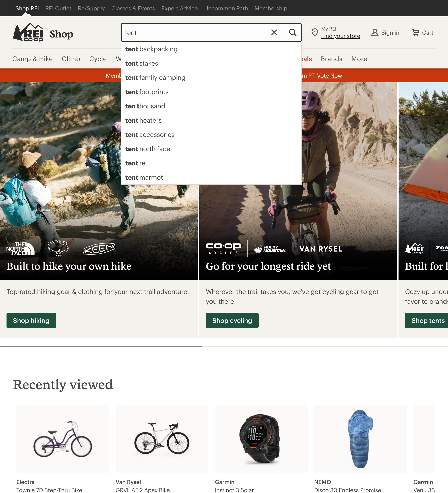Click the Shop hiking button
The width and height of the screenshot is (448, 493).
(x=31, y=320)
